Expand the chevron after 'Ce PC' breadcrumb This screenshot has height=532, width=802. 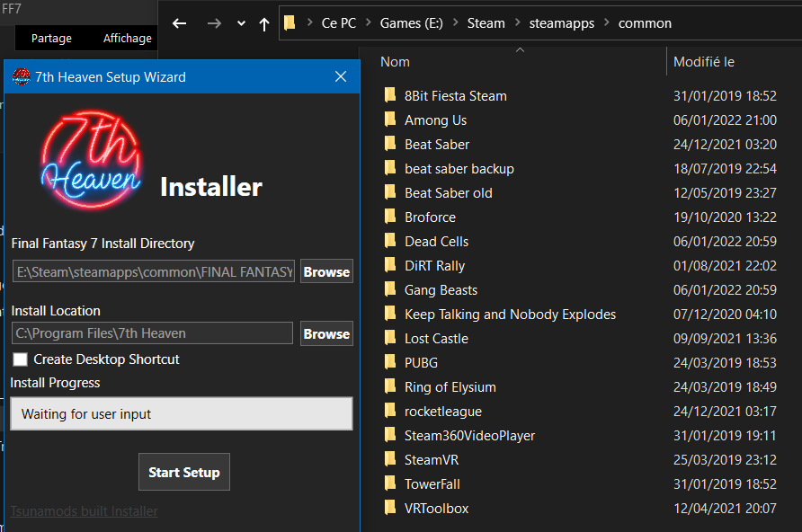pos(369,23)
